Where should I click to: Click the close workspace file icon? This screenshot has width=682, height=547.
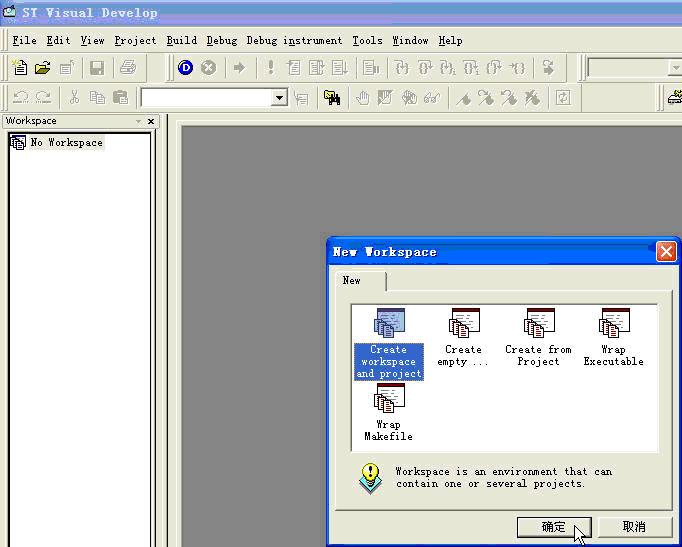coord(67,67)
